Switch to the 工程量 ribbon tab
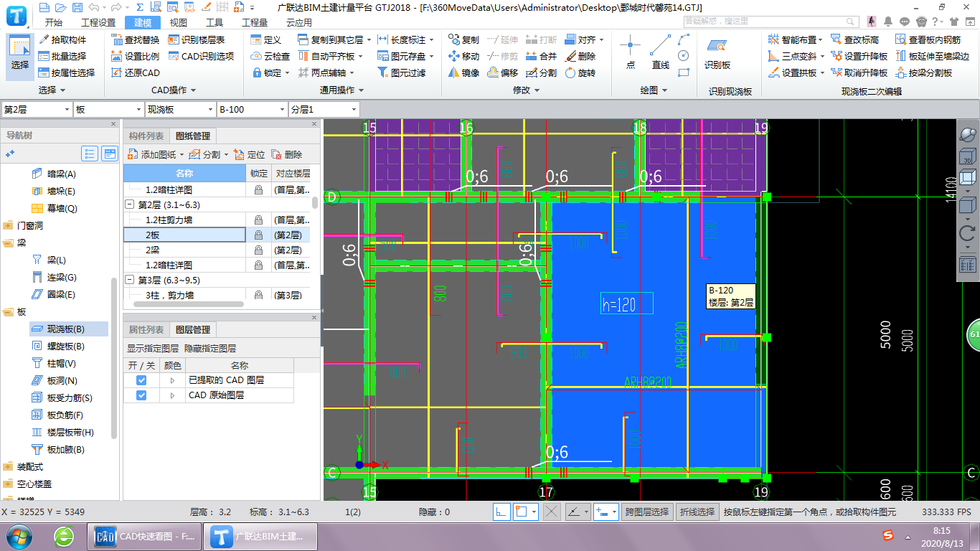The width and height of the screenshot is (980, 551). pos(254,22)
